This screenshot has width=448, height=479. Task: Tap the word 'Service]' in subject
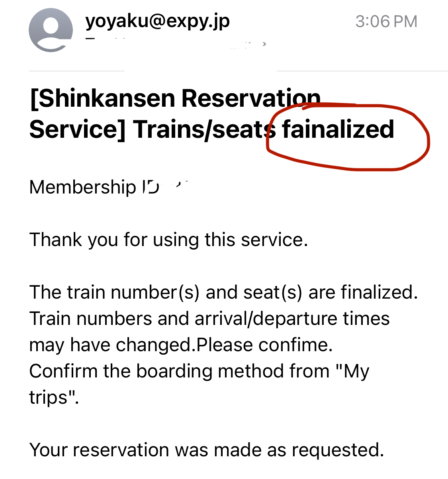[77, 129]
